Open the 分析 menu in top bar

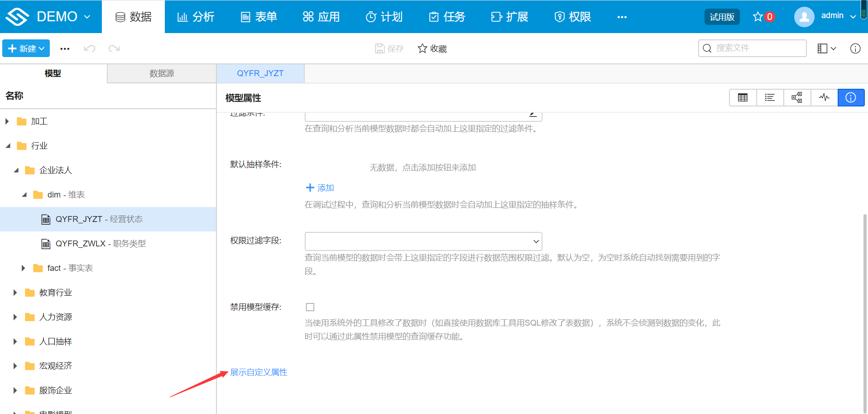click(196, 17)
